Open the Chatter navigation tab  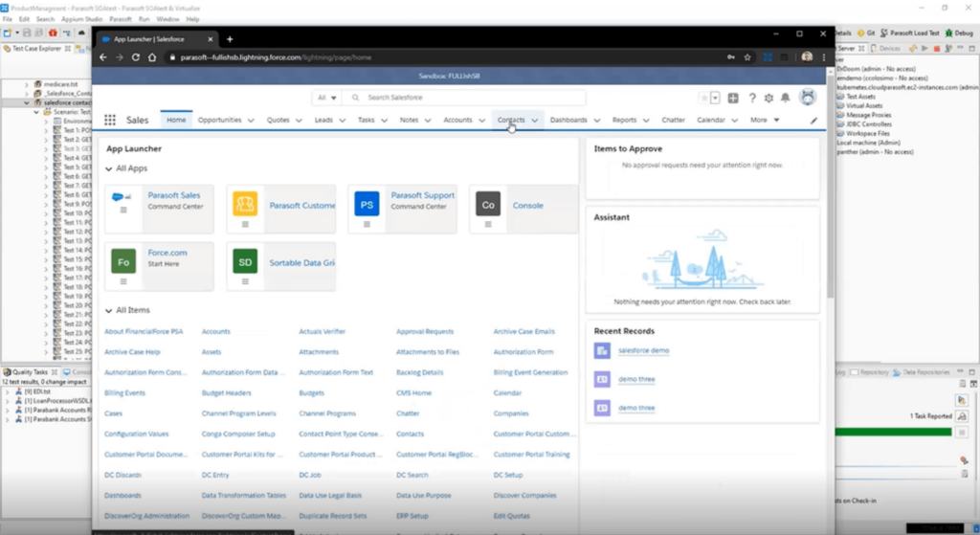click(x=673, y=120)
